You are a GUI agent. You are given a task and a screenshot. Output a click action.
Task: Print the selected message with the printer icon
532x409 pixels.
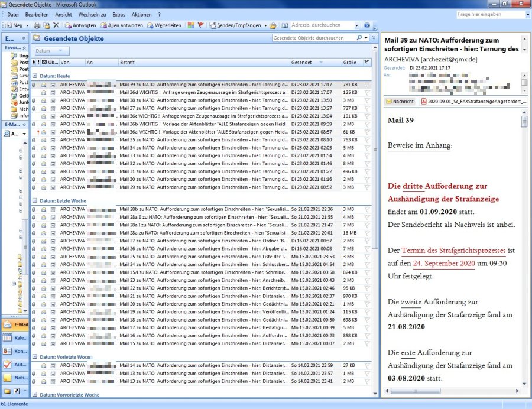pos(37,25)
